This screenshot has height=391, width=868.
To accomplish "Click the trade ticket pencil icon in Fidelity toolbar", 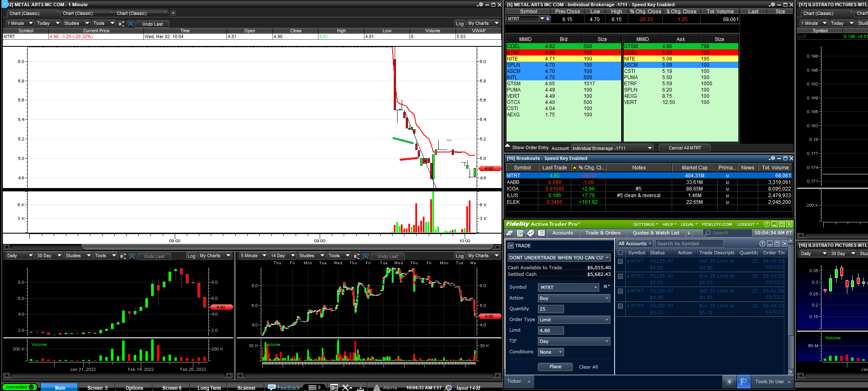I will click(x=521, y=233).
